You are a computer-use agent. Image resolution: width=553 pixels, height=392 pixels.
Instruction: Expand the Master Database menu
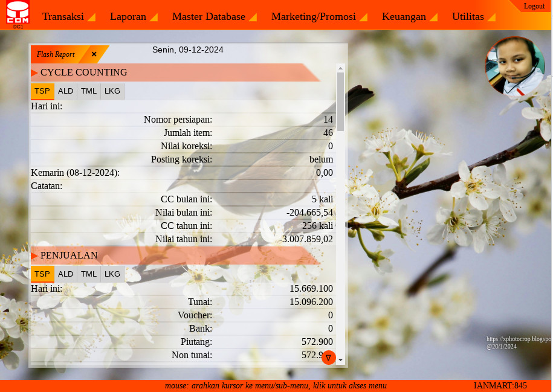(x=214, y=17)
